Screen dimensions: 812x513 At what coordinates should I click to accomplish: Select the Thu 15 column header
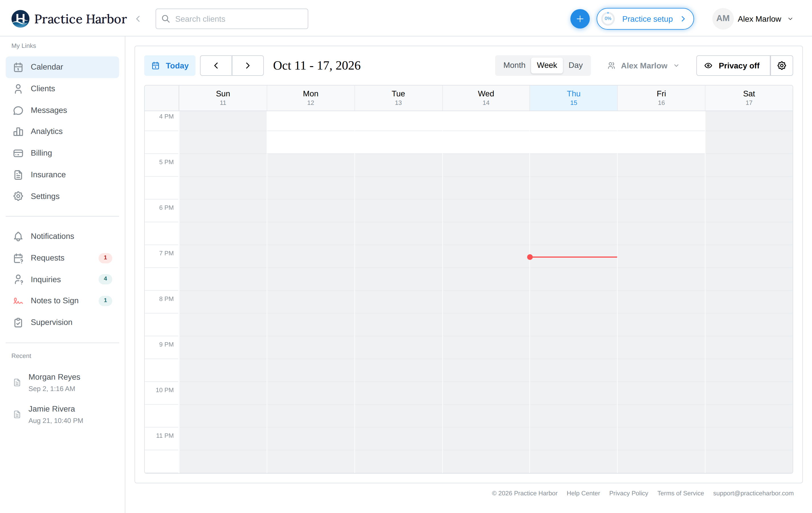(x=573, y=98)
